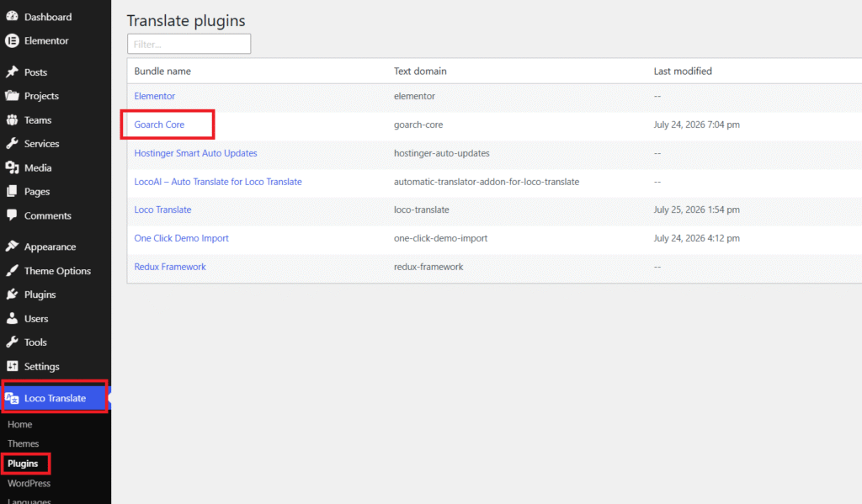Open the Goarch Core bundle link

[159, 125]
